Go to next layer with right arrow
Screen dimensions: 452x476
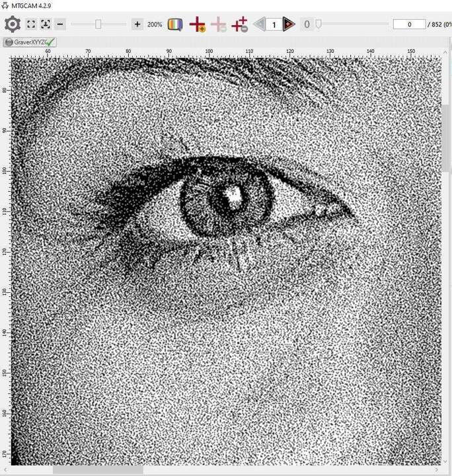click(289, 24)
